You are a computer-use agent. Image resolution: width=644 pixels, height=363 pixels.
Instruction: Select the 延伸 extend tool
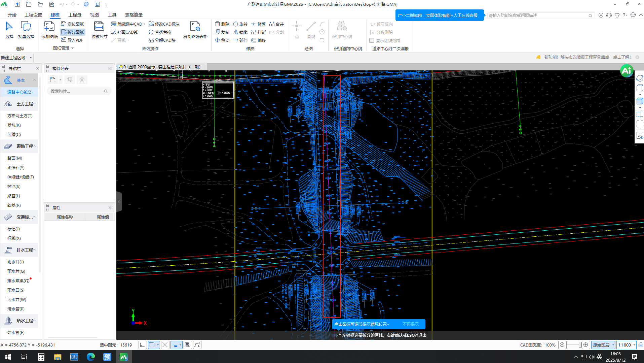(x=240, y=40)
